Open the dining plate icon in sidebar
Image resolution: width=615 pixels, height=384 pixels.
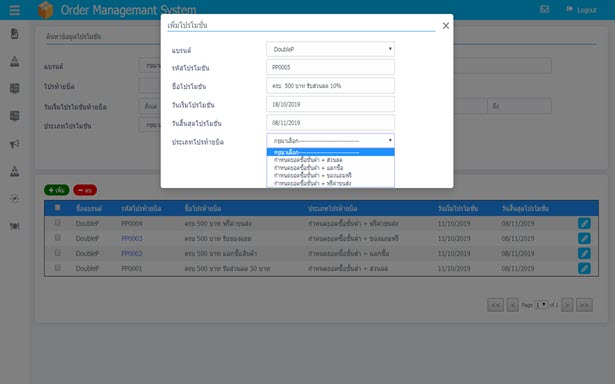(15, 226)
